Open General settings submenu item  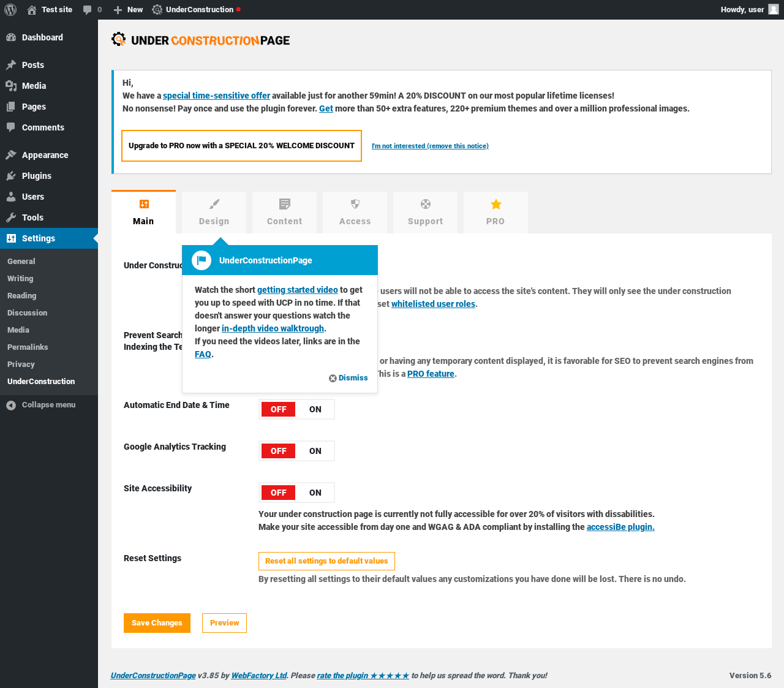tap(49, 261)
